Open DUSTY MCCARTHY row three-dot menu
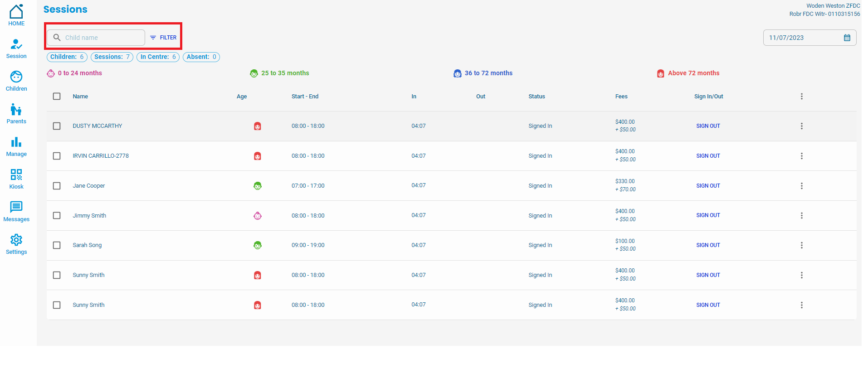The width and height of the screenshot is (868, 388). 802,126
